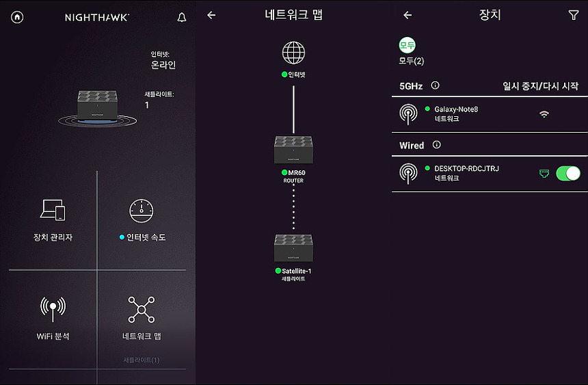Tap WiFi 분석 label
The width and height of the screenshot is (588, 385).
pos(53,336)
